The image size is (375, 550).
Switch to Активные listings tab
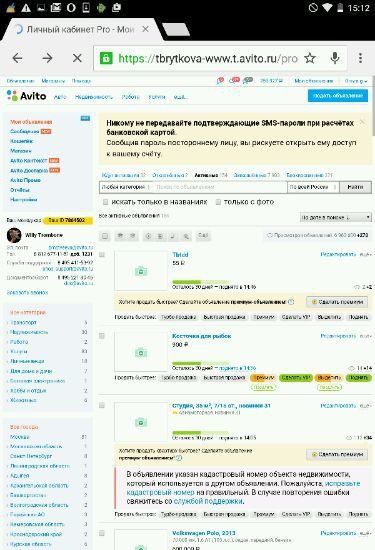point(206,175)
